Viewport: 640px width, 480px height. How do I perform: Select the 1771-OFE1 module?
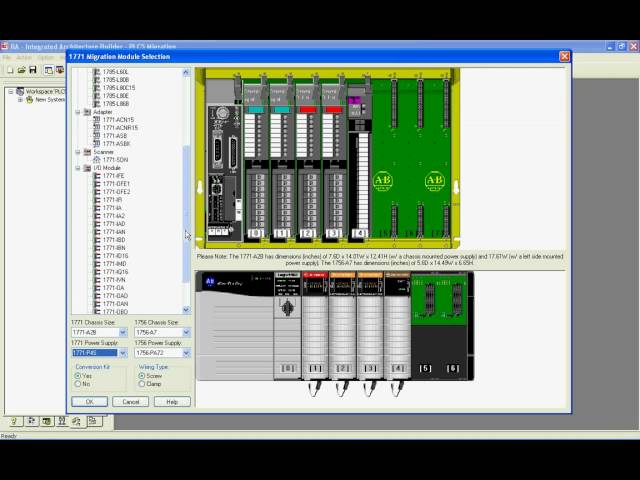[x=116, y=184]
